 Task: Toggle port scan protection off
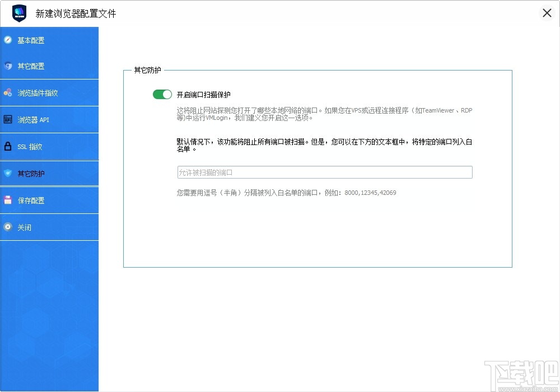pyautogui.click(x=162, y=95)
